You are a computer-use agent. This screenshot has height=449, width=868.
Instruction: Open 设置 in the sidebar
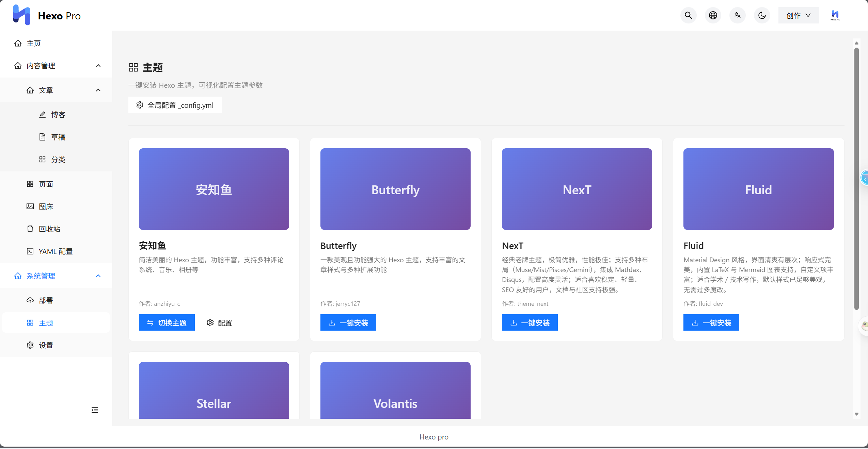(x=56, y=345)
